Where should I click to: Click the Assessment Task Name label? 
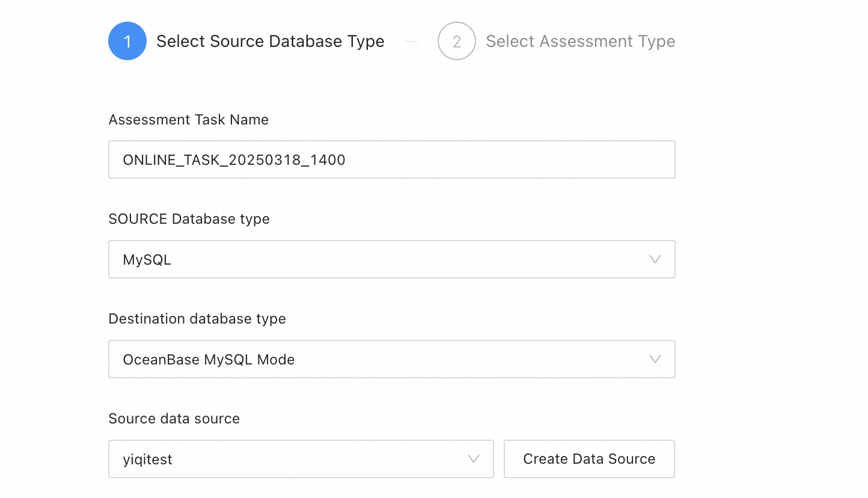click(188, 120)
